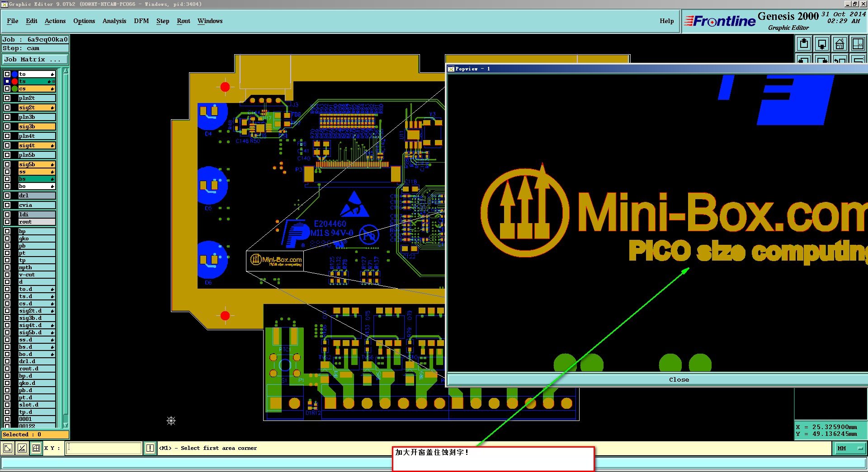Click the red color dot of layer 'ts'
This screenshot has width=868, height=472.
[x=14, y=81]
